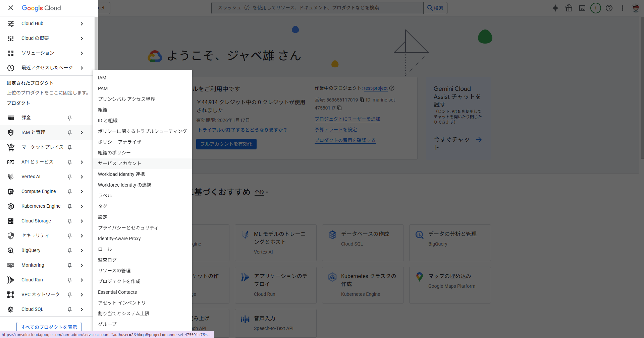Open the help question mark icon
Image resolution: width=644 pixels, height=338 pixels.
pyautogui.click(x=609, y=8)
